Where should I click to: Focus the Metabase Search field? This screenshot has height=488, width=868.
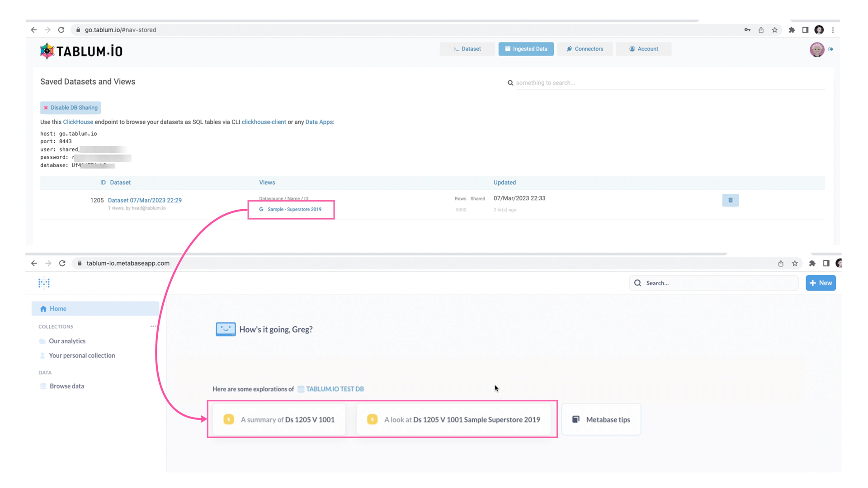[714, 283]
